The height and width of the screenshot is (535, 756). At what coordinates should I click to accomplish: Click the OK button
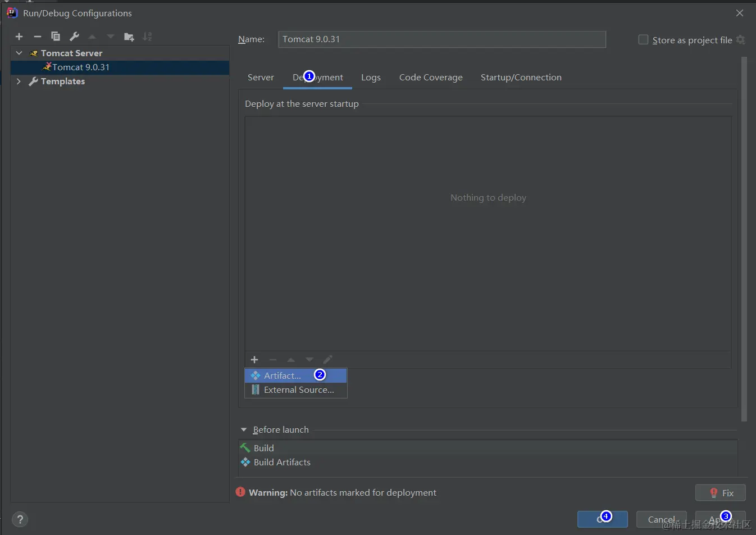click(603, 519)
